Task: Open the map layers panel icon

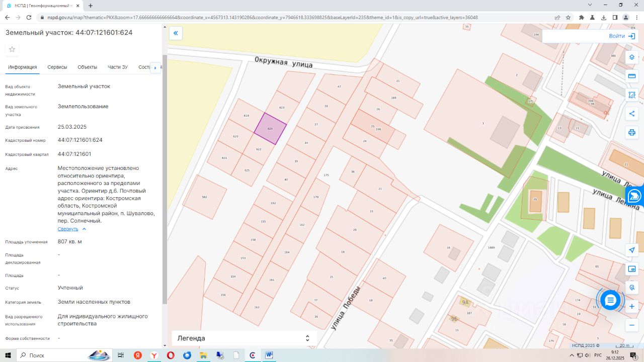Action: point(632,57)
